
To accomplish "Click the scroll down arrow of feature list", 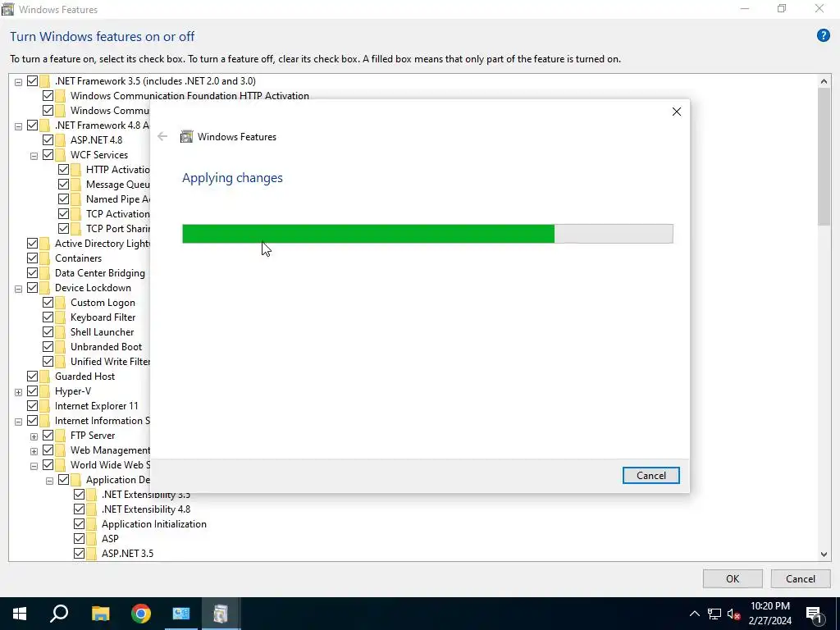I will coord(824,555).
